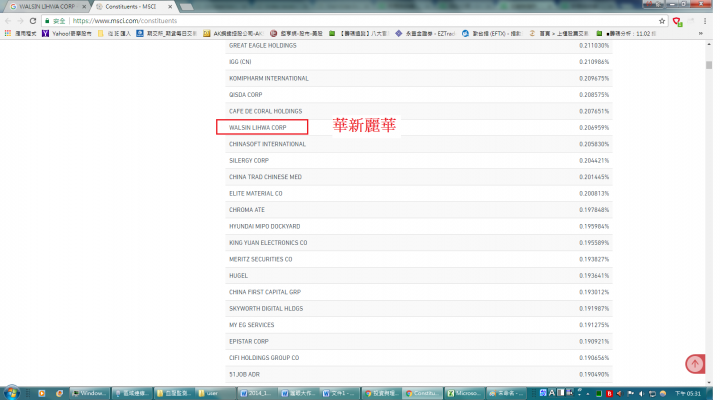Click the browser back arrow
720x400 pixels.
coord(8,21)
